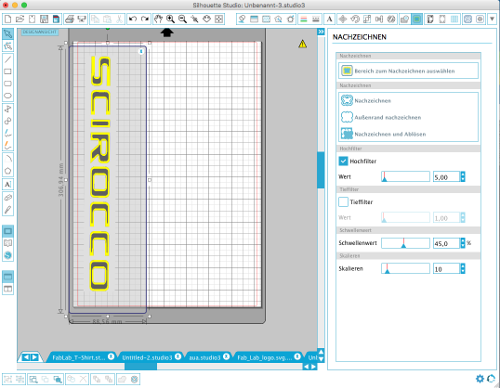This screenshot has width=500, height=388.
Task: Click the Library book icon
Action: 8,243
